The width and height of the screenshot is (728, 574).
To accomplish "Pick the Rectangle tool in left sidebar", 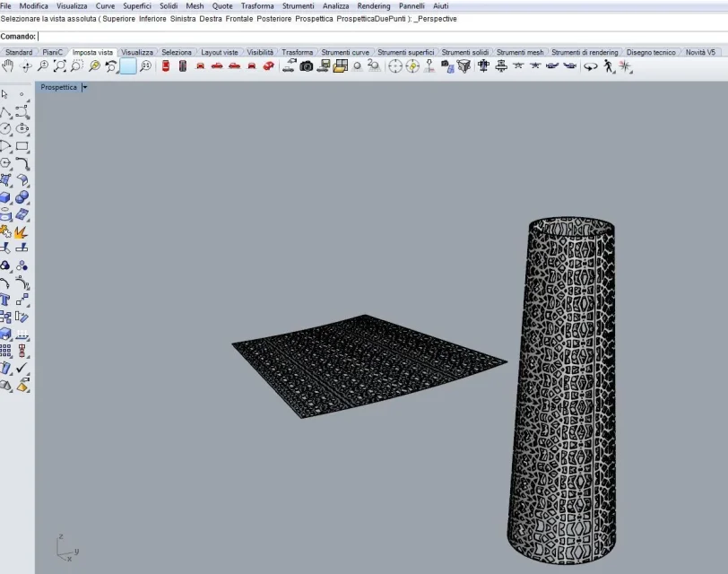I will point(22,146).
